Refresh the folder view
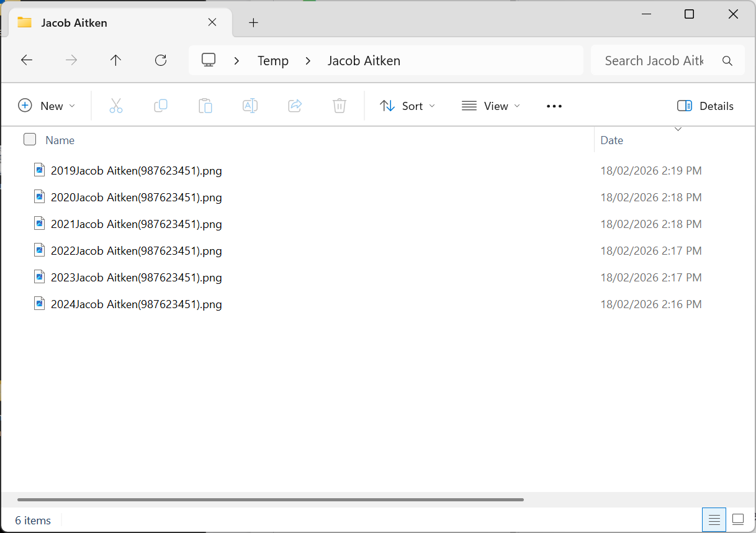Screen dimensions: 756x533 click(160, 60)
